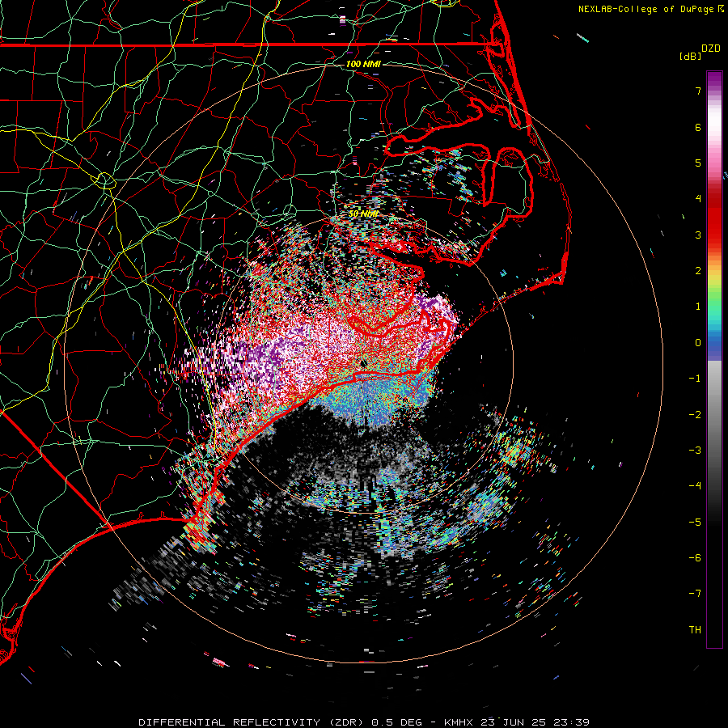Image resolution: width=728 pixels, height=728 pixels.
Task: Click the -6 value on the color scale
Action: point(695,558)
